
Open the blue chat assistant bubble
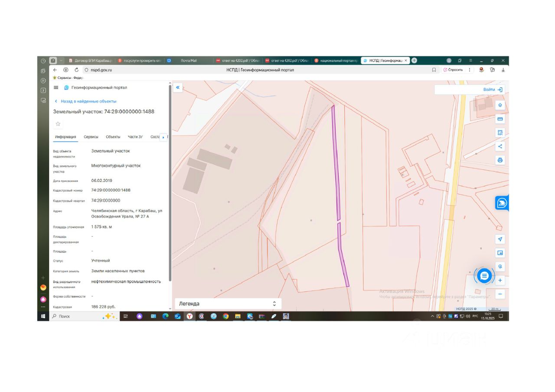pos(484,275)
